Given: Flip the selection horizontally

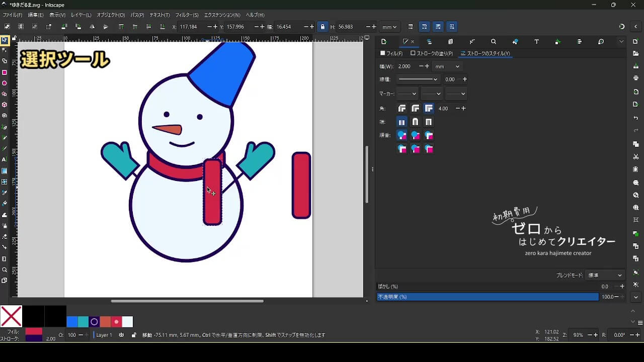Looking at the screenshot, I should [x=92, y=27].
